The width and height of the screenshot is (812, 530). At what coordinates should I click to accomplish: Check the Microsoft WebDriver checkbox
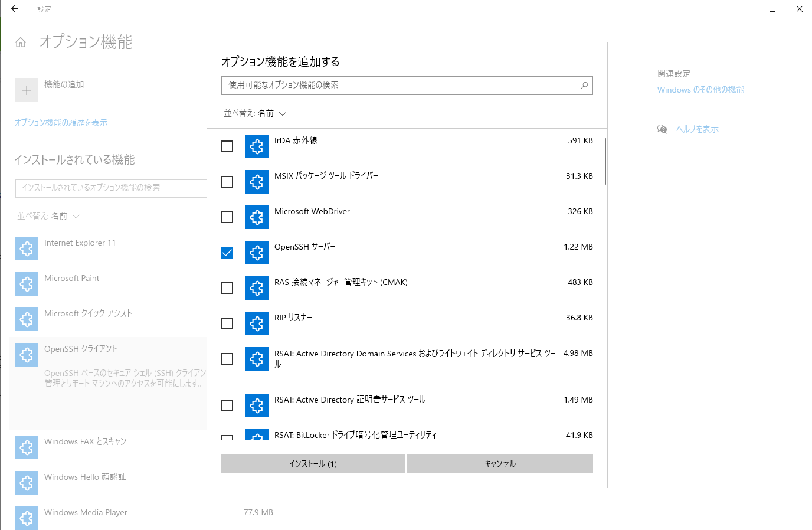tap(227, 217)
